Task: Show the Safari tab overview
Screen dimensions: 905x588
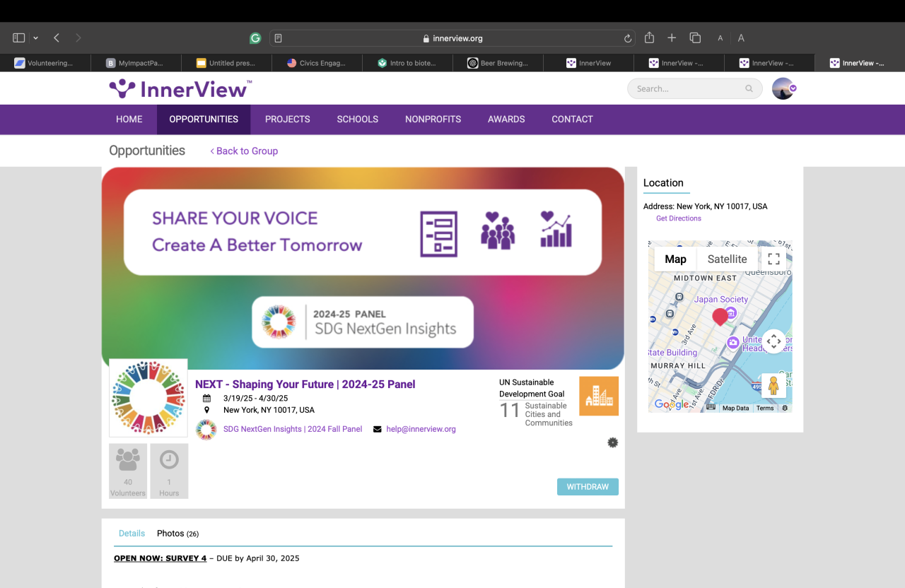Action: (695, 37)
